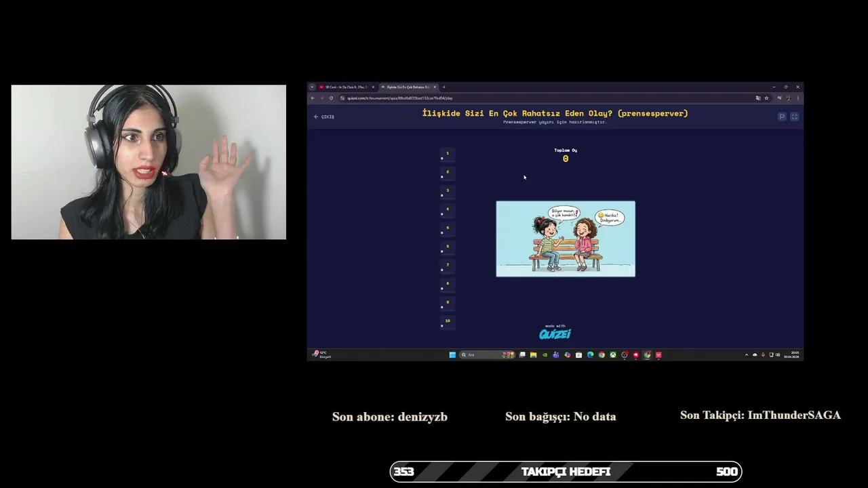Click the quiz title İlişkide Sizi En Çok Rahatsız Eden Olay
The height and width of the screenshot is (488, 868).
(555, 113)
